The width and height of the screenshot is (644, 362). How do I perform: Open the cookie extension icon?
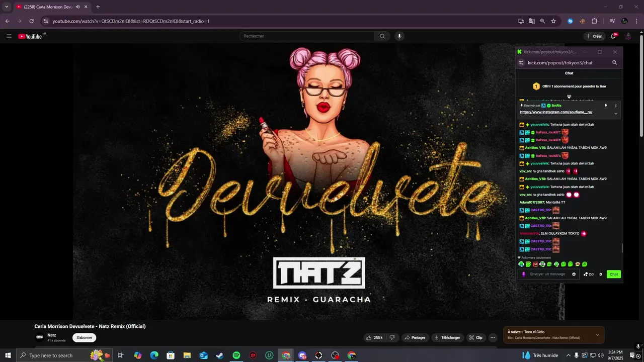pyautogui.click(x=582, y=21)
